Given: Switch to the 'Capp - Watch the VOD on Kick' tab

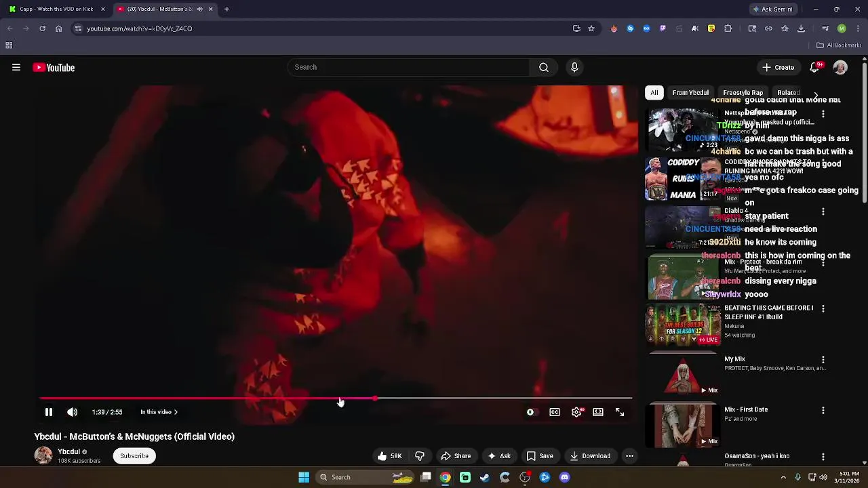Looking at the screenshot, I should (56, 9).
